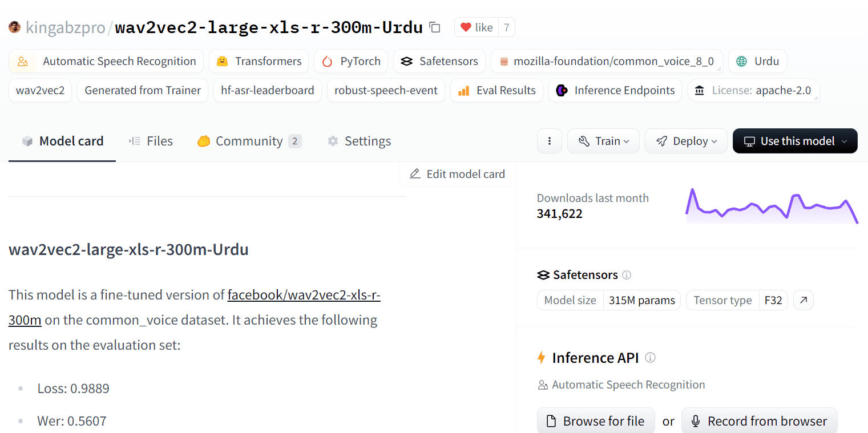
Task: Click the downloads count 341,622
Action: click(x=560, y=214)
